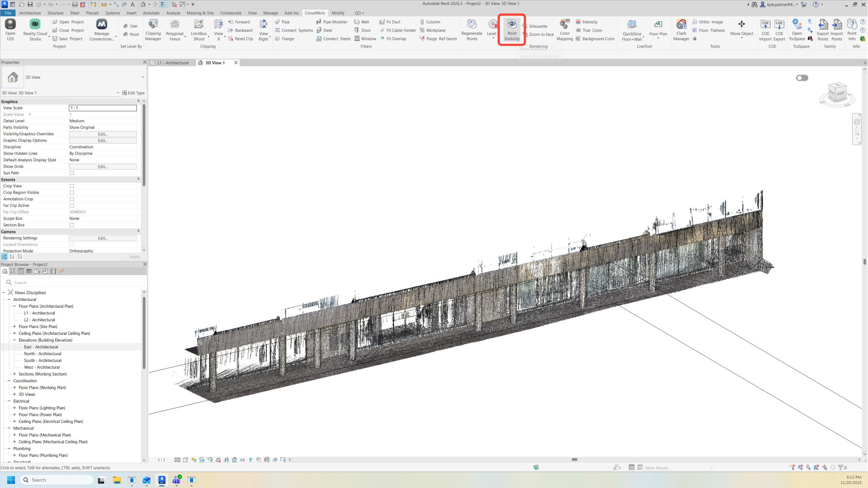Click the Background Color option

(598, 39)
